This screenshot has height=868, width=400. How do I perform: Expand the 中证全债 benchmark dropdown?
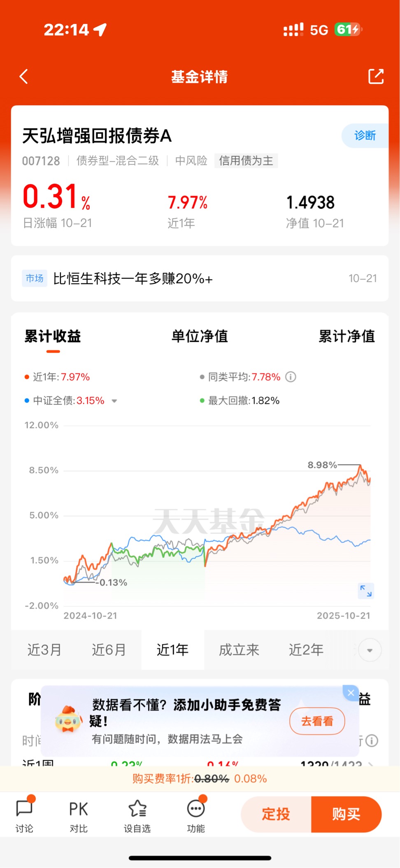[x=114, y=401]
